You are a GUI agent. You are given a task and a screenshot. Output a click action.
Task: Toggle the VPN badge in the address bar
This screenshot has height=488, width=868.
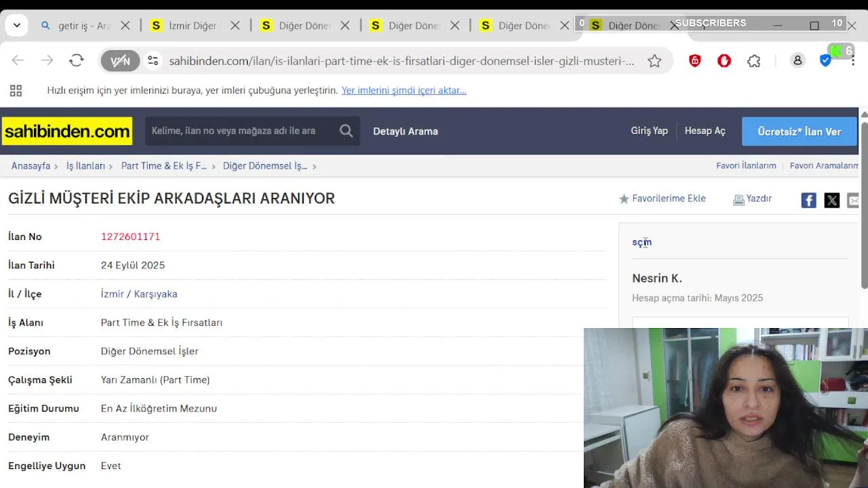[120, 61]
